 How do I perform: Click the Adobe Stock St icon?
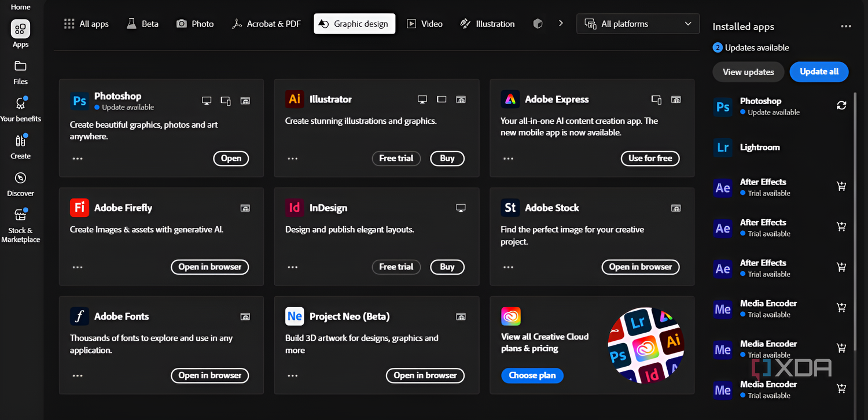point(510,208)
